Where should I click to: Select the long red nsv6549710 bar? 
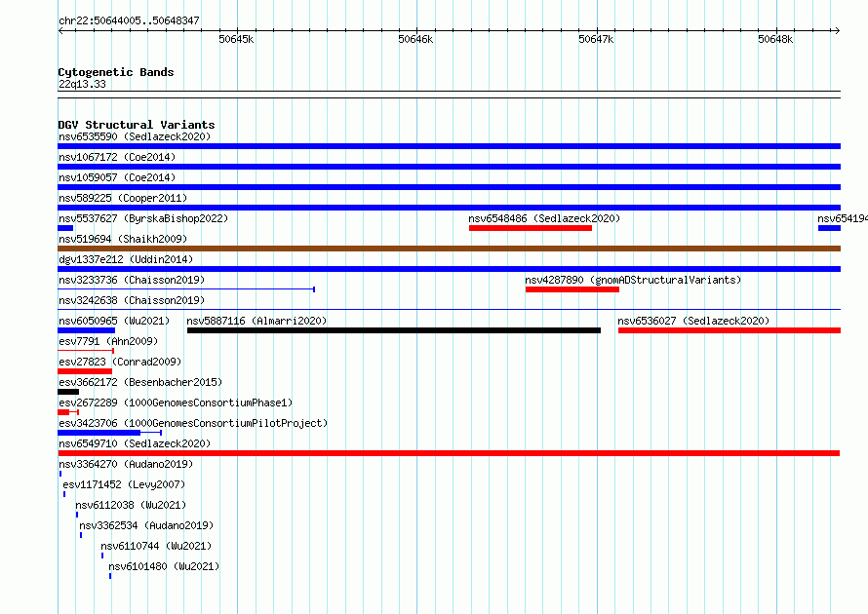(449, 453)
